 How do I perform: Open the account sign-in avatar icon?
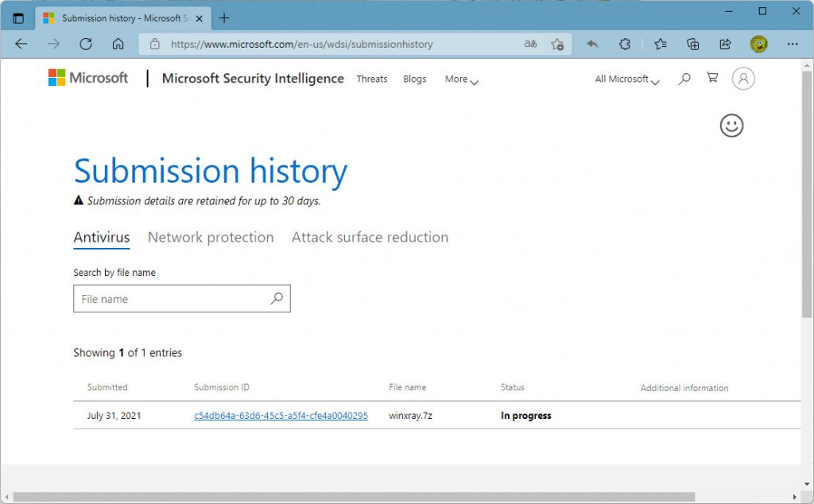[743, 79]
